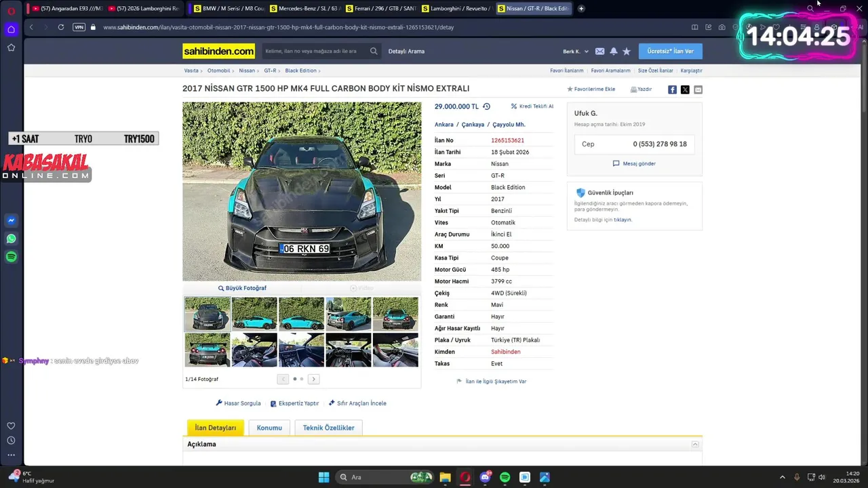Switch to Ferrari / 296 browser tab
This screenshot has width=868, height=488.
point(380,8)
